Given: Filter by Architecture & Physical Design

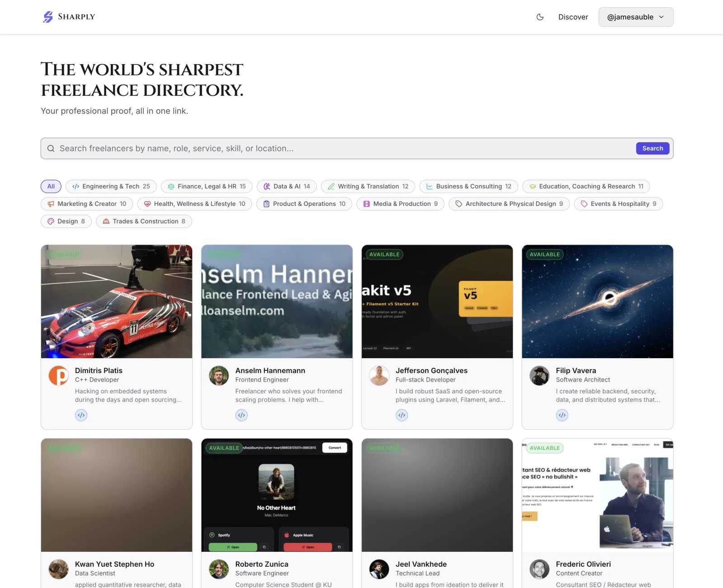Looking at the screenshot, I should (509, 204).
